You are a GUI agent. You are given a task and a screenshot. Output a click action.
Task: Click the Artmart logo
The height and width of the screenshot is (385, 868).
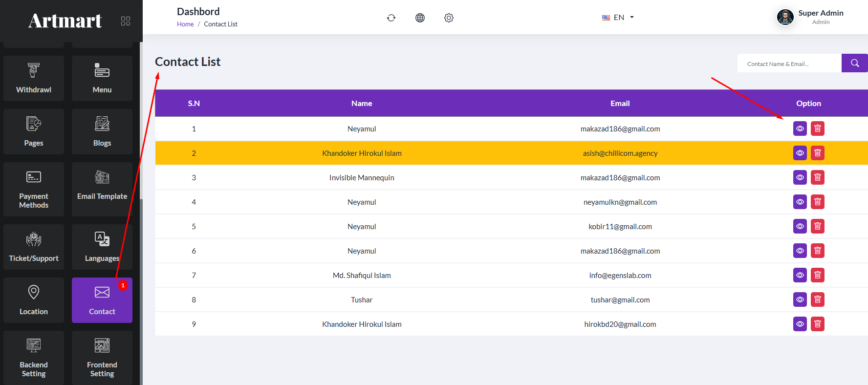[x=65, y=21]
